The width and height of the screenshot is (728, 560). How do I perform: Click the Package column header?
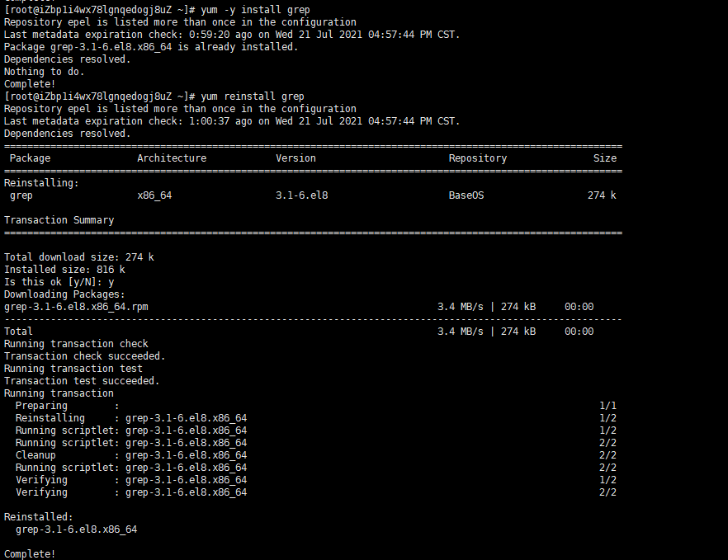point(30,158)
